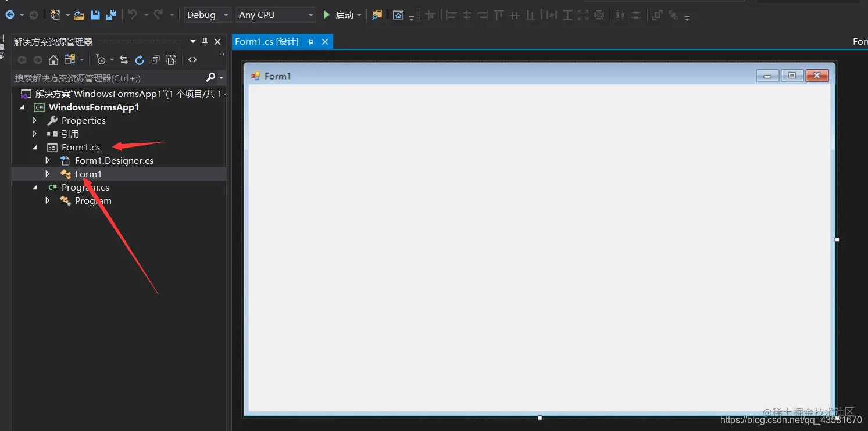Viewport: 868px width, 431px height.
Task: Click the Solution Explorer search magnifier icon
Action: tap(210, 77)
